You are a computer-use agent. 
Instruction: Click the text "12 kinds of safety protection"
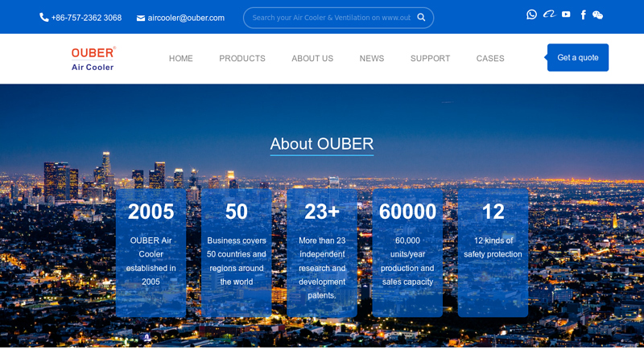coord(493,248)
